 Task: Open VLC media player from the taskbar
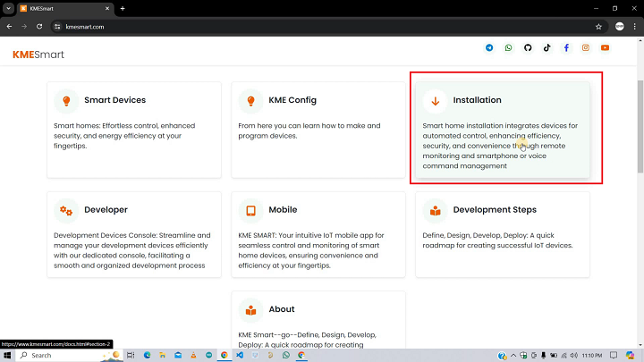193,356
